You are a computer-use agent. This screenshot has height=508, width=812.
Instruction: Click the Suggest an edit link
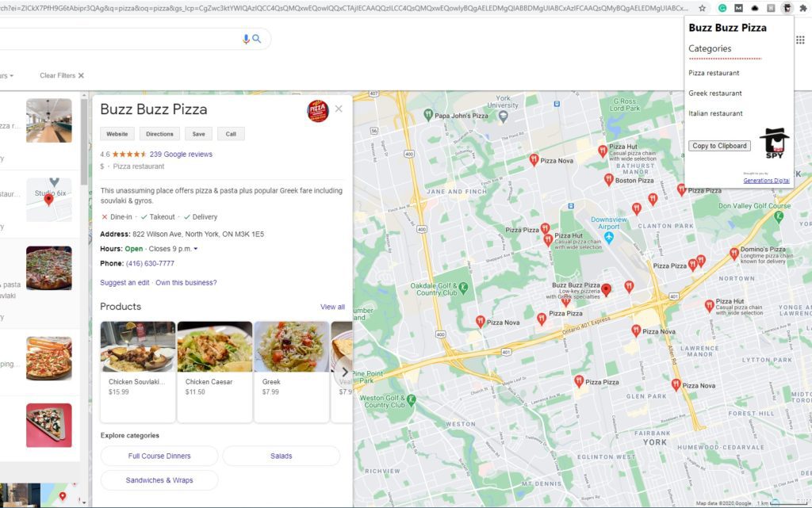tap(124, 282)
